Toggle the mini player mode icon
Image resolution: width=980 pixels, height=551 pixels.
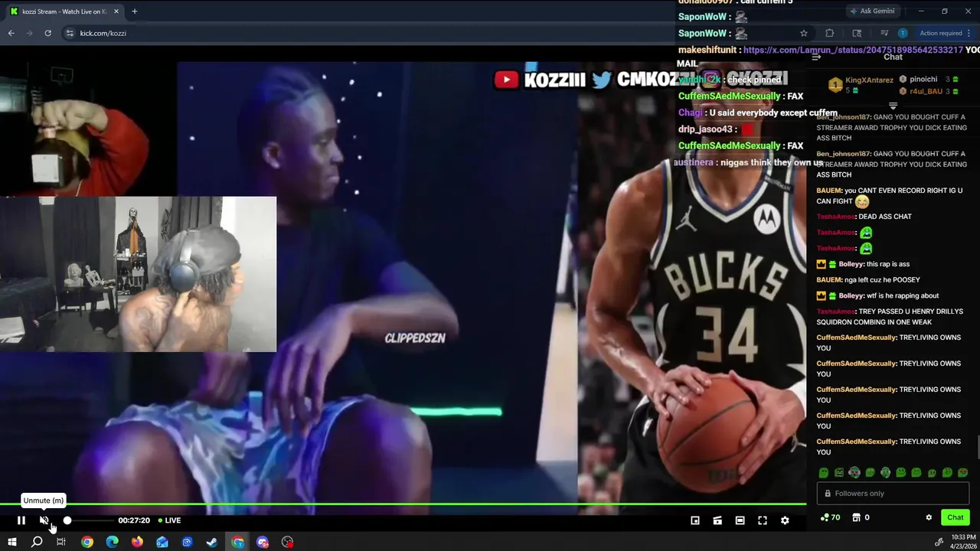(695, 520)
